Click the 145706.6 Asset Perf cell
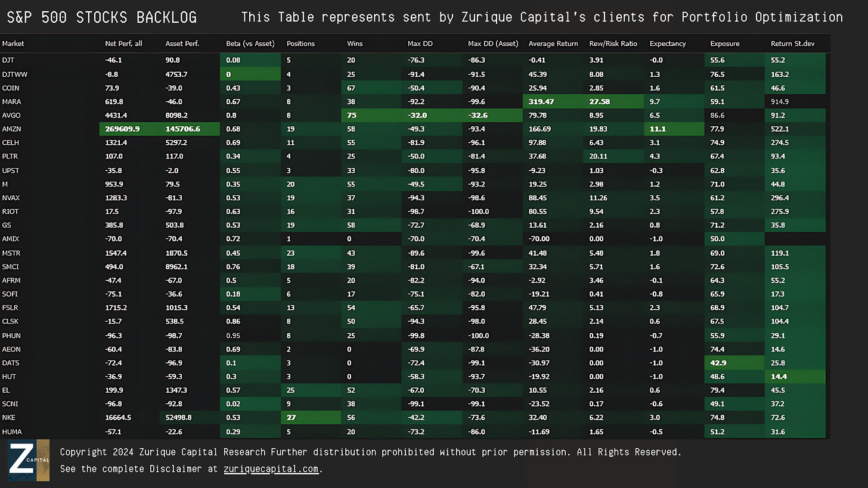Screen dimensions: 868x488 pyautogui.click(x=190, y=129)
